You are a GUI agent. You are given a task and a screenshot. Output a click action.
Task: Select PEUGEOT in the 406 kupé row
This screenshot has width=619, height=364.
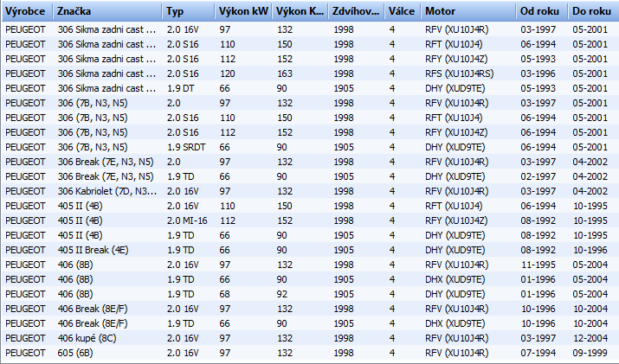(x=25, y=338)
